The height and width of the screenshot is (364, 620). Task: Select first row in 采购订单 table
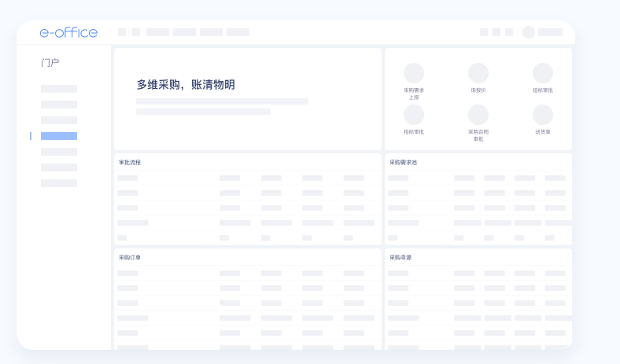point(245,274)
